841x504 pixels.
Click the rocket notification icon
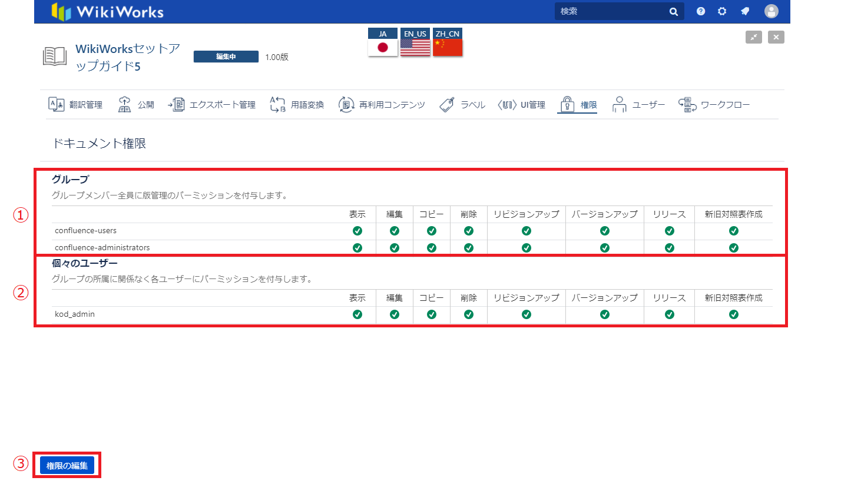pyautogui.click(x=745, y=11)
